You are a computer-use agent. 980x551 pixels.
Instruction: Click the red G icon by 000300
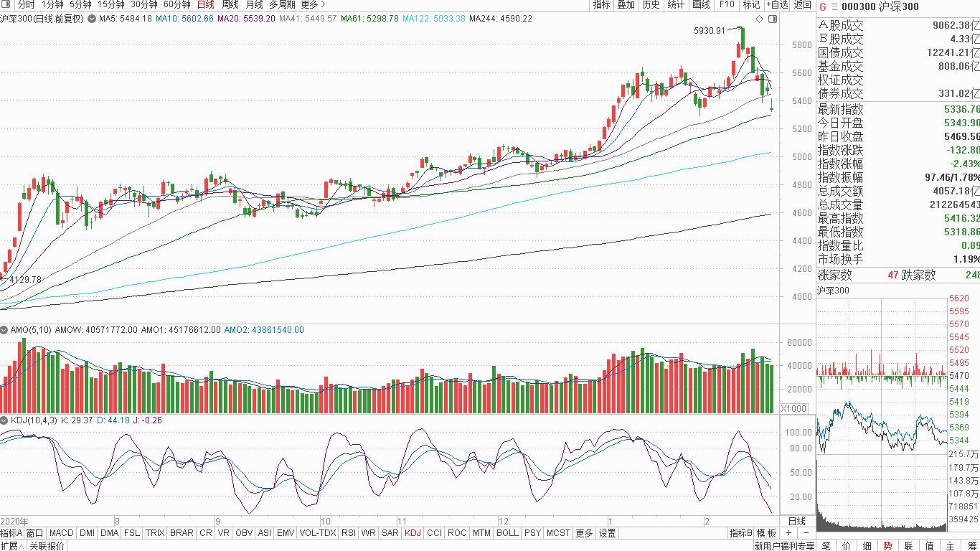823,6
